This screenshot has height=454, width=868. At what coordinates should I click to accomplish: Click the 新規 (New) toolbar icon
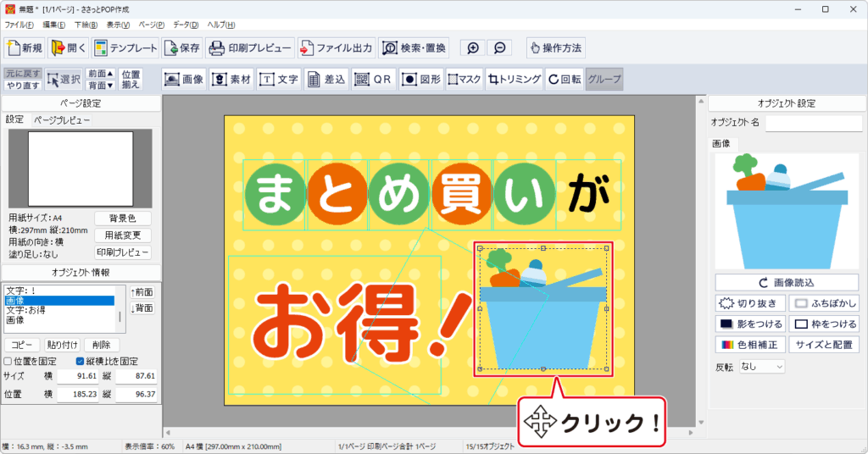25,48
